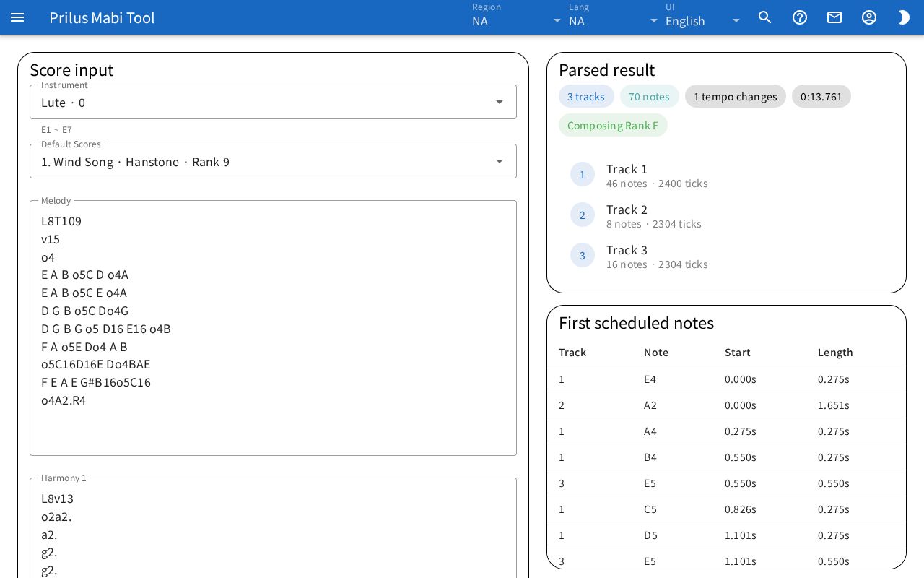This screenshot has height=578, width=924.
Task: Click the 46 notes · 2400 ticks text
Action: point(657,184)
